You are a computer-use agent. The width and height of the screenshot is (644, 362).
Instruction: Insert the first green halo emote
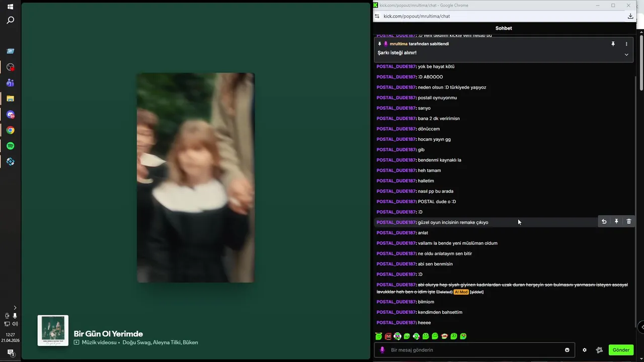pos(379,336)
